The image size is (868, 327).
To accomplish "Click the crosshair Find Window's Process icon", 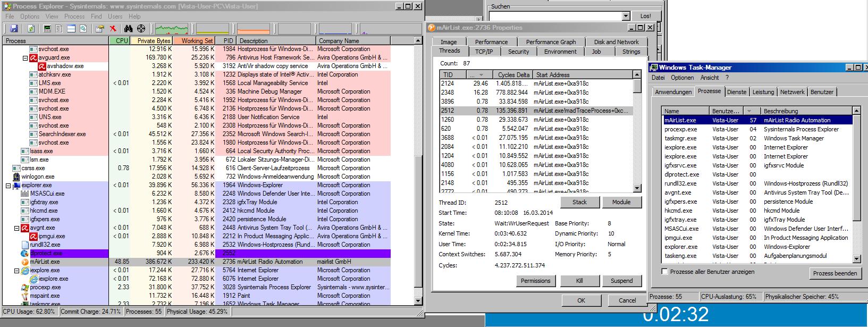I will pyautogui.click(x=141, y=29).
